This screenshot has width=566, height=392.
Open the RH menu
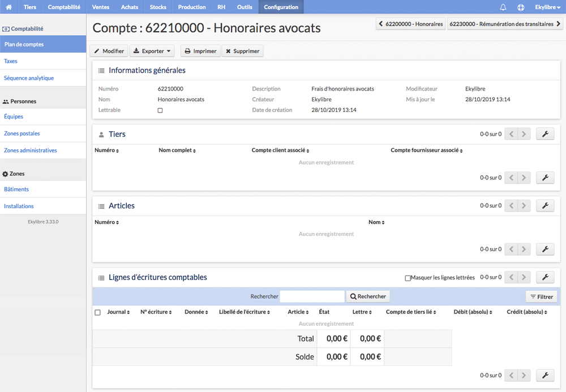click(x=221, y=7)
